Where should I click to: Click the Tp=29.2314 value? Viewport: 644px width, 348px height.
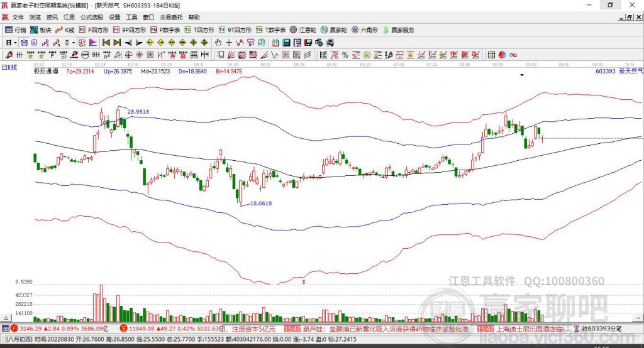coord(80,72)
